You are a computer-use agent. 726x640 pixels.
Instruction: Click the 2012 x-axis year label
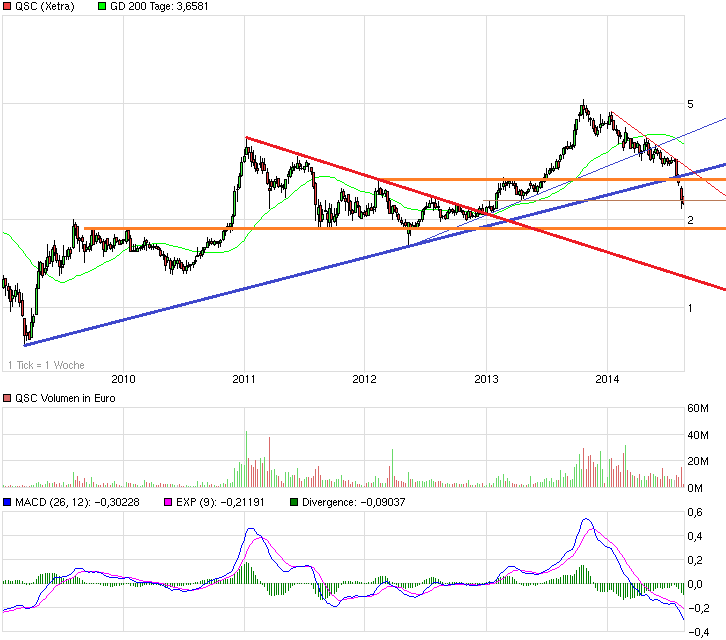pos(364,379)
